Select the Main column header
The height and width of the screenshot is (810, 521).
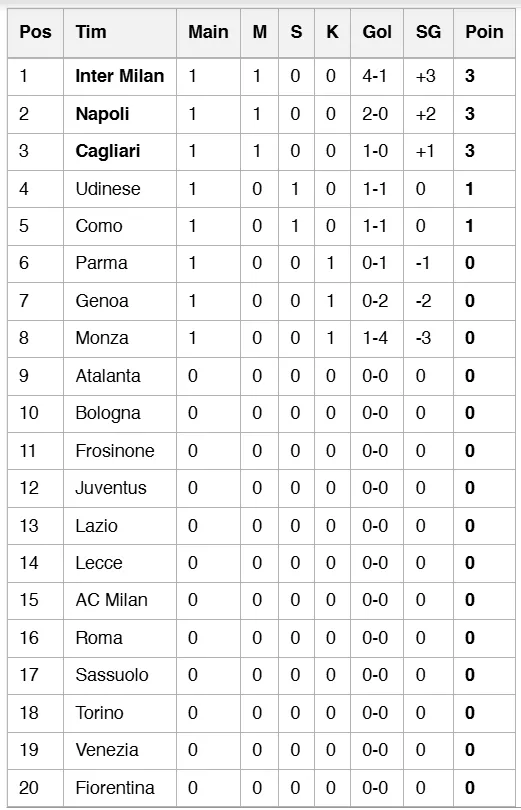tap(208, 32)
